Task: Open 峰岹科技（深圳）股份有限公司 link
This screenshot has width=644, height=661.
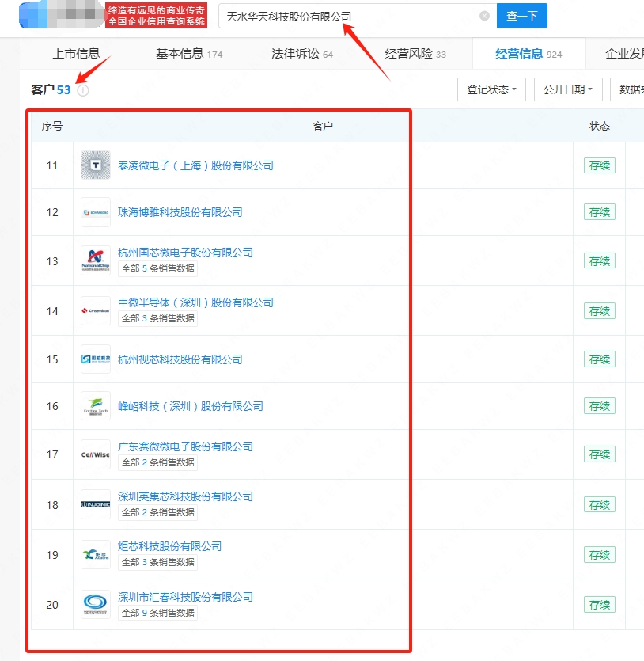Action: [x=191, y=406]
